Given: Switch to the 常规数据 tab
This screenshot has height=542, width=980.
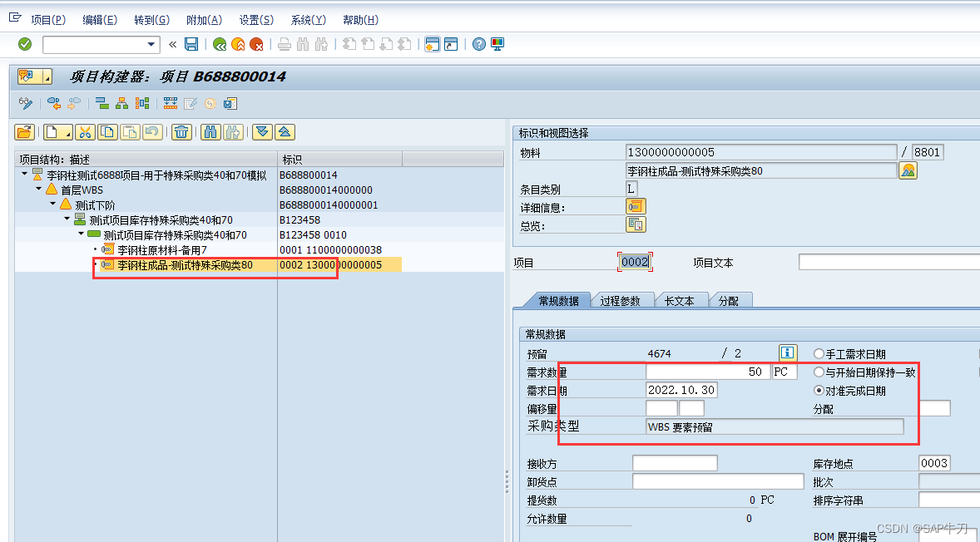Looking at the screenshot, I should 558,301.
